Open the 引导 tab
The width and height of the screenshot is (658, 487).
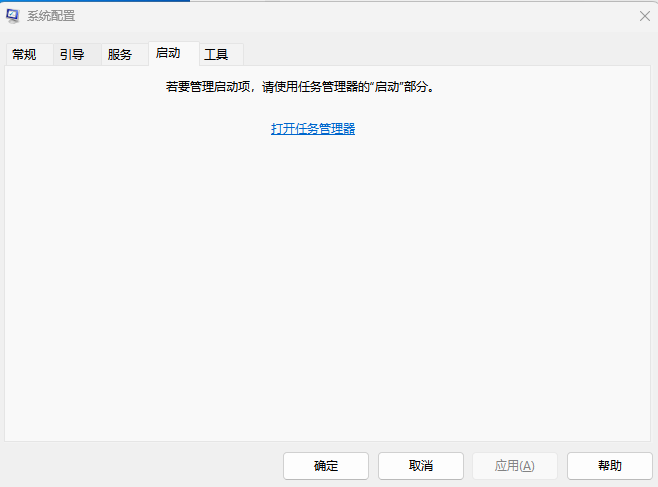pyautogui.click(x=72, y=55)
